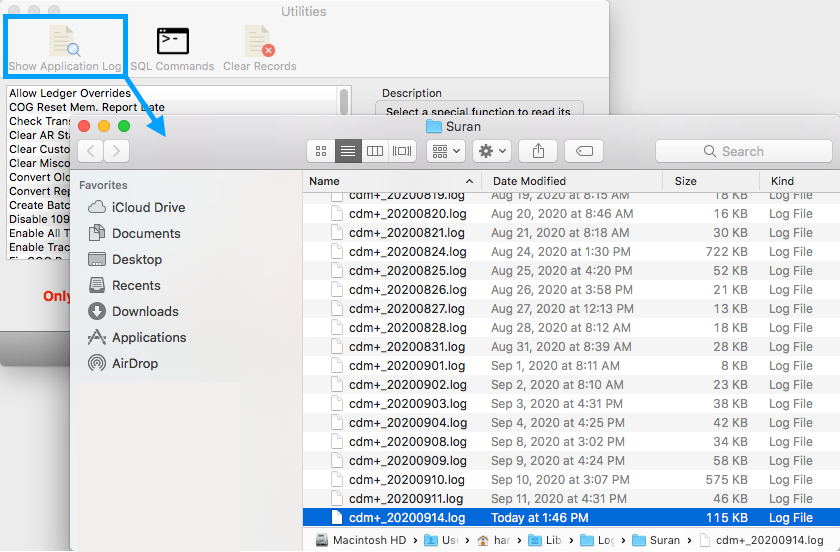The width and height of the screenshot is (840, 552).
Task: Open the Action gear dropdown menu
Action: tap(493, 151)
